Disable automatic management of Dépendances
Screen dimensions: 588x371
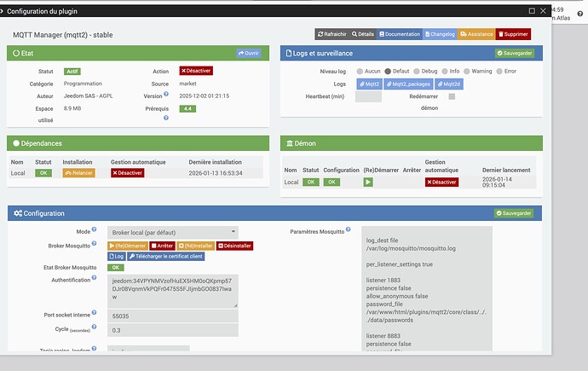point(128,173)
